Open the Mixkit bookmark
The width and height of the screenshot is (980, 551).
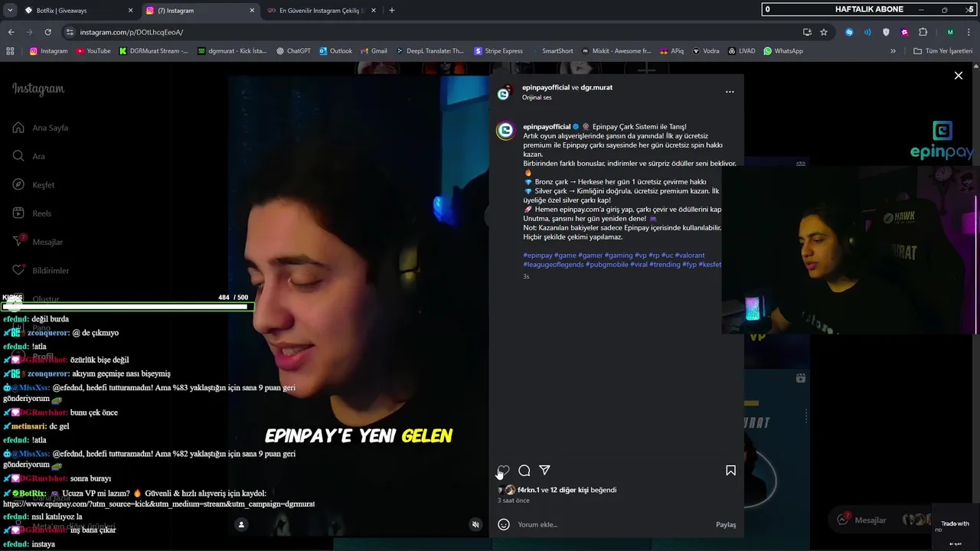coord(616,51)
